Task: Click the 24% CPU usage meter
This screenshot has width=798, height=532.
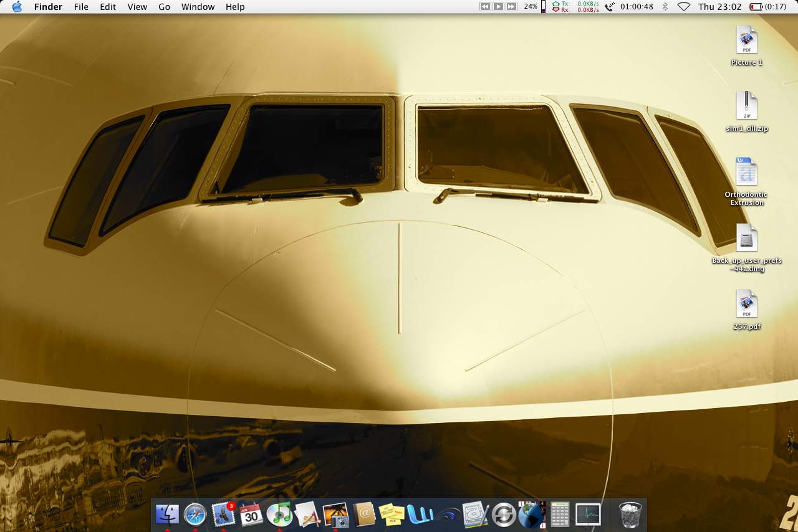Action: tap(534, 7)
